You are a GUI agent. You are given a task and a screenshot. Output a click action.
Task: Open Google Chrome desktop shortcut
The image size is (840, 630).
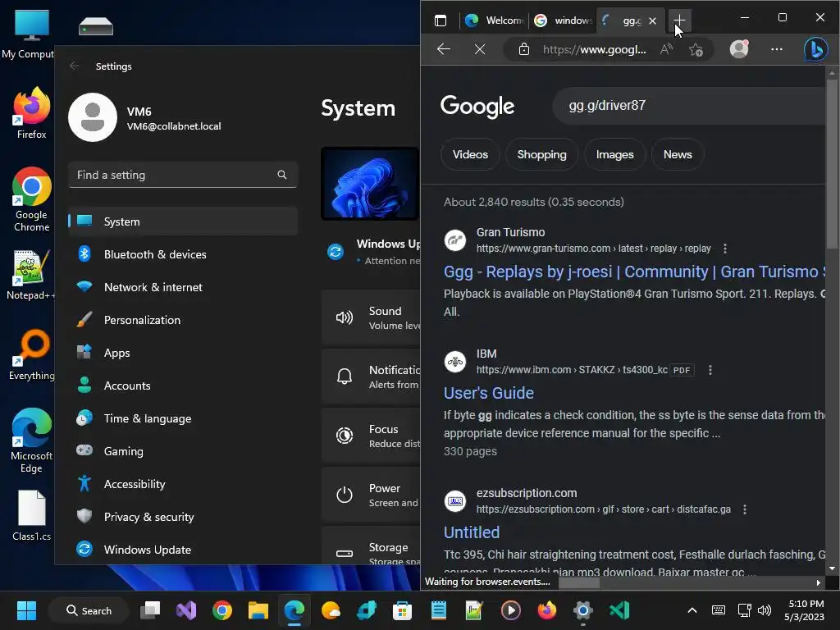pos(32,199)
